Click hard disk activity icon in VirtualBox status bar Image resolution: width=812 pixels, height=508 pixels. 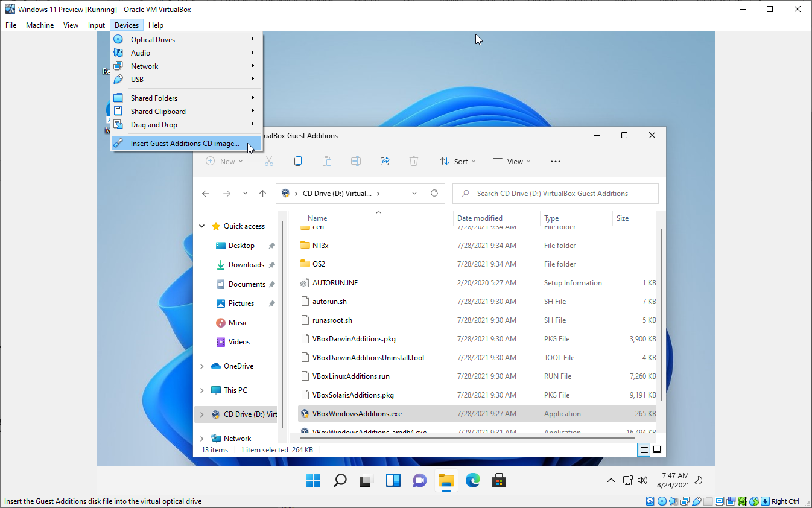(x=650, y=501)
